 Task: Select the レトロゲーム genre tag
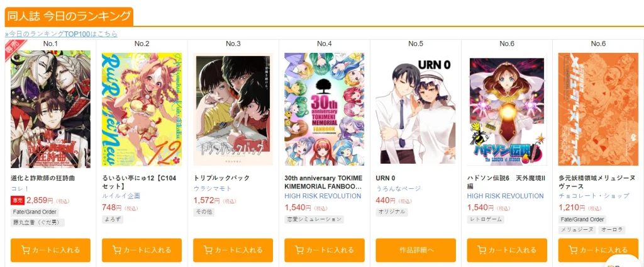click(x=486, y=219)
